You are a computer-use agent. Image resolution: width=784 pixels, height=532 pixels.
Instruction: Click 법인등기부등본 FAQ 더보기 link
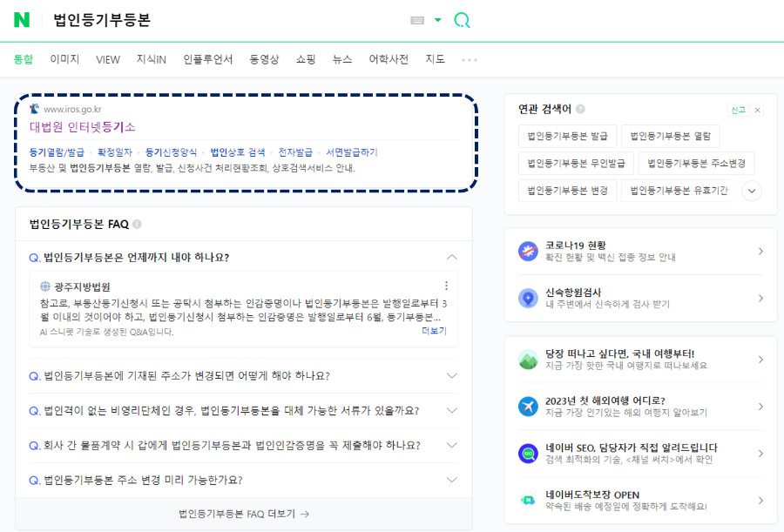(244, 514)
